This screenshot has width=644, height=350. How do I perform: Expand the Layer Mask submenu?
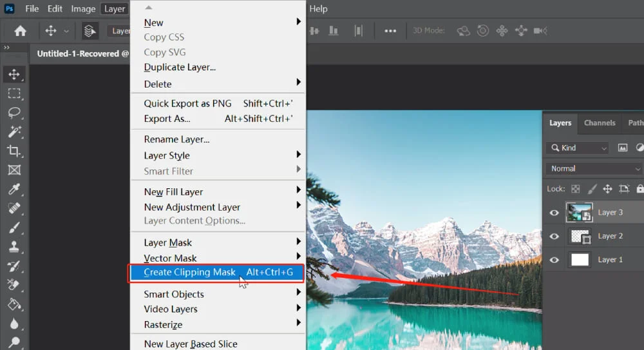(299, 242)
